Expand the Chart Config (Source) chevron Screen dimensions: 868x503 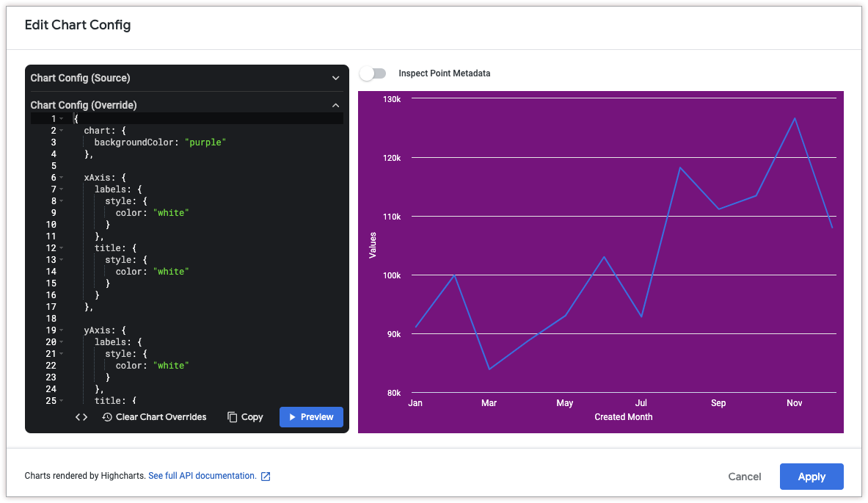(335, 78)
